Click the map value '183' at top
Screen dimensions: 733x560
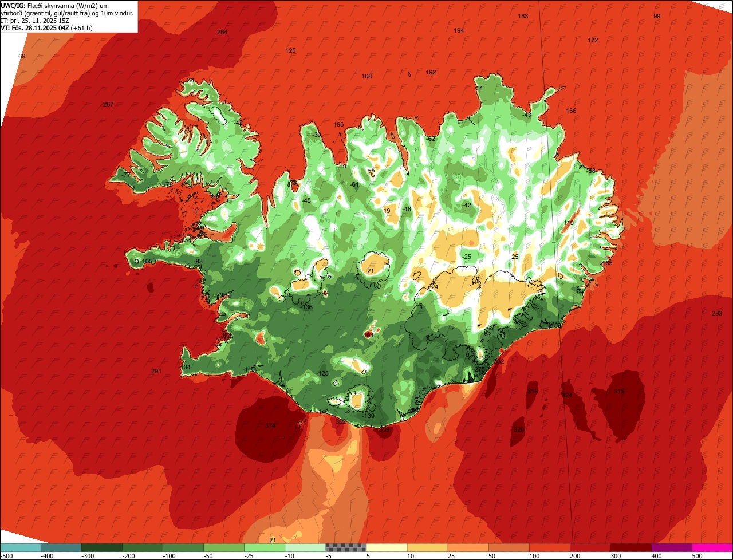[523, 16]
